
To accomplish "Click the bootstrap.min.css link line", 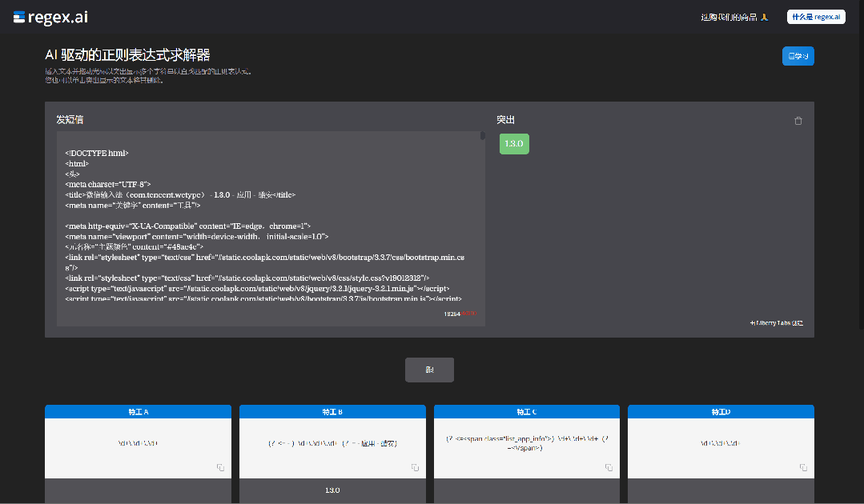I will (264, 262).
